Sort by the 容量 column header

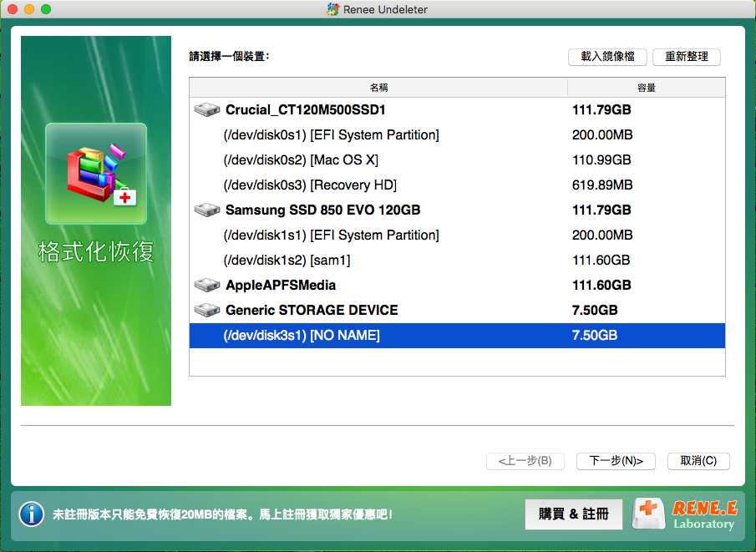click(647, 88)
